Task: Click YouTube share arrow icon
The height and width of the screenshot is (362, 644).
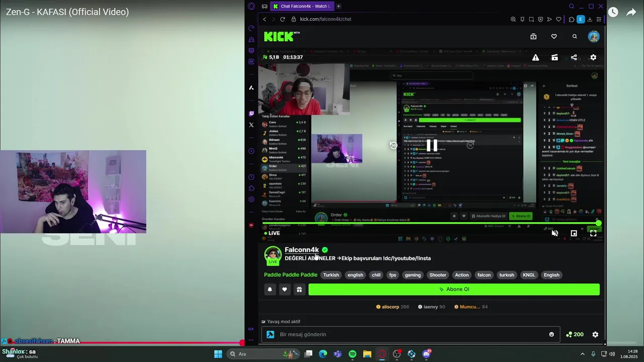Action: 631,12
